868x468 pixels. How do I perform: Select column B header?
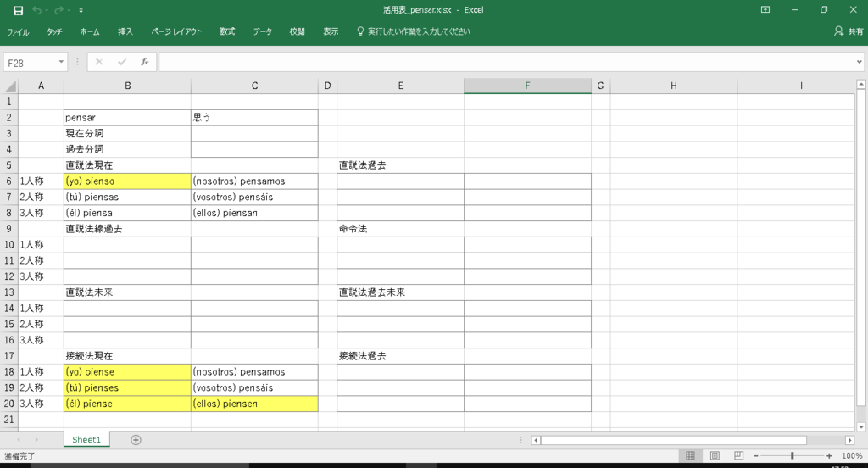(127, 86)
